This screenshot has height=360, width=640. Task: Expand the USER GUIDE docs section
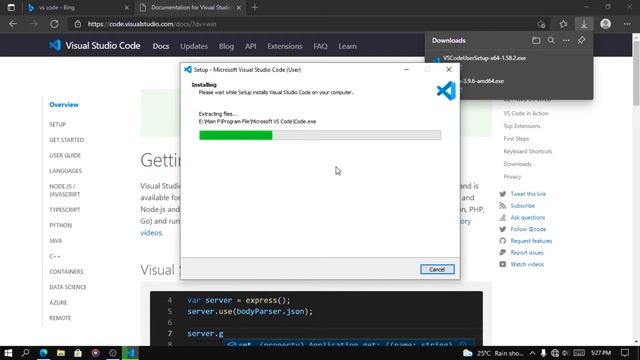65,156
